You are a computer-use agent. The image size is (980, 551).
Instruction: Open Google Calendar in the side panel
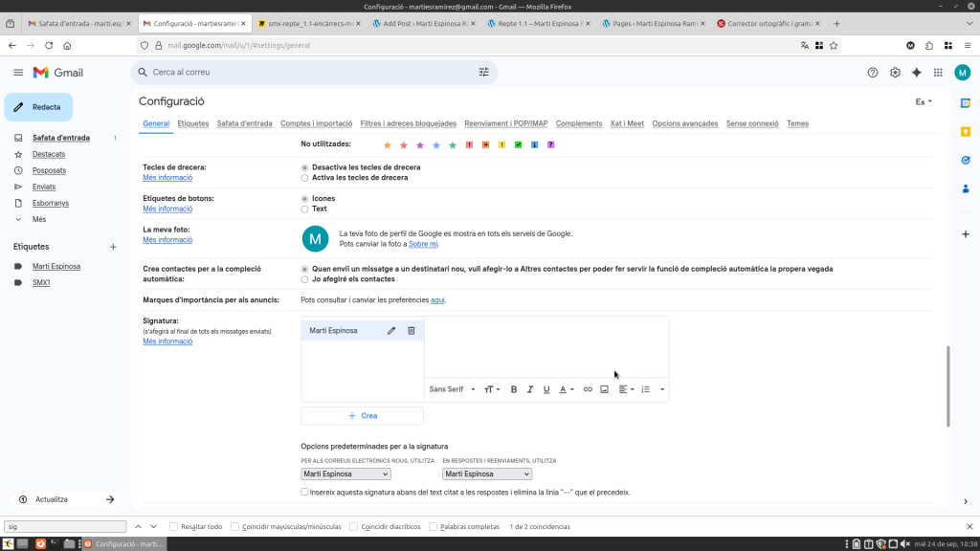point(966,102)
